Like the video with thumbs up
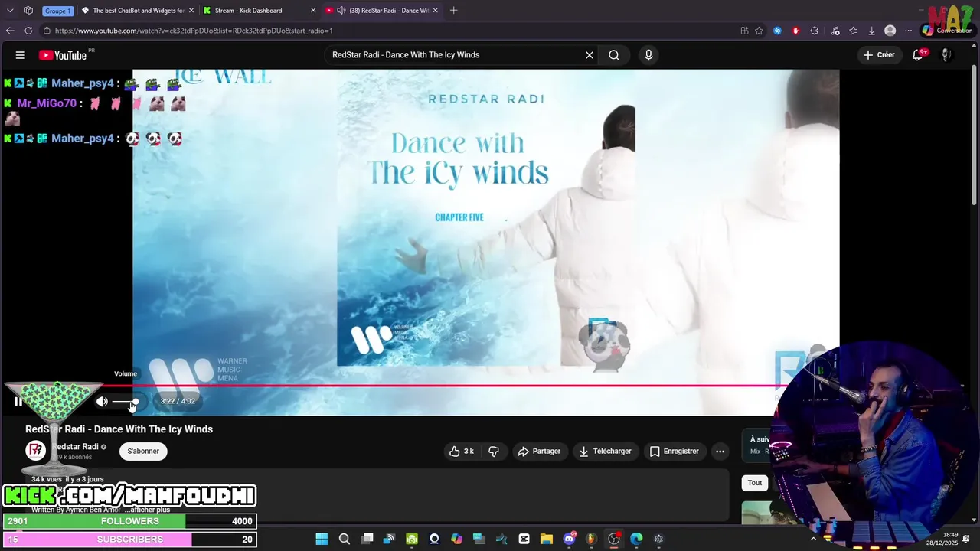 [461, 452]
